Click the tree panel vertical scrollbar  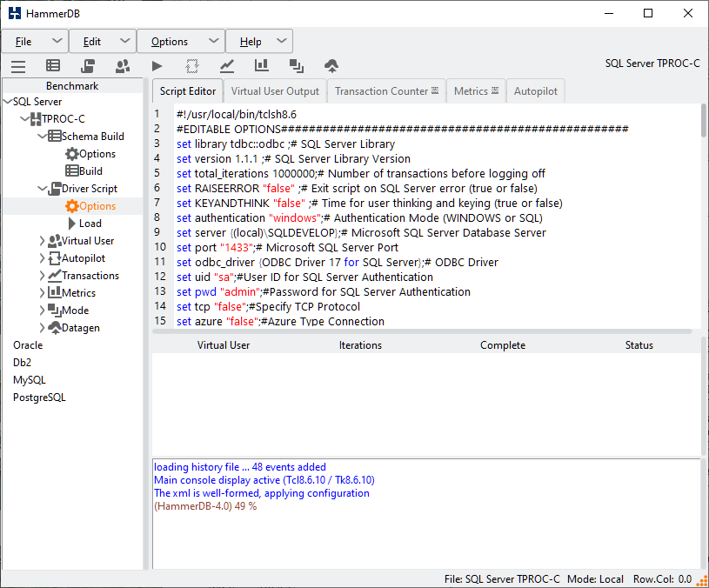tap(146, 324)
